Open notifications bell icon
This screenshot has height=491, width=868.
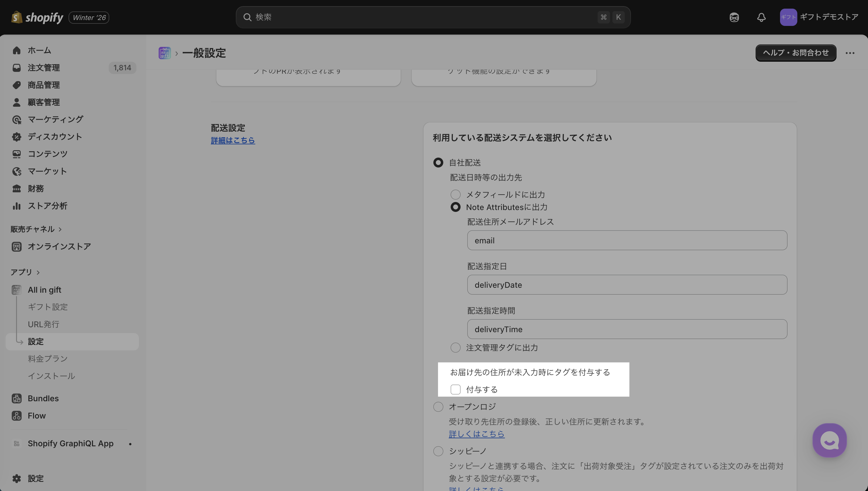(x=761, y=17)
